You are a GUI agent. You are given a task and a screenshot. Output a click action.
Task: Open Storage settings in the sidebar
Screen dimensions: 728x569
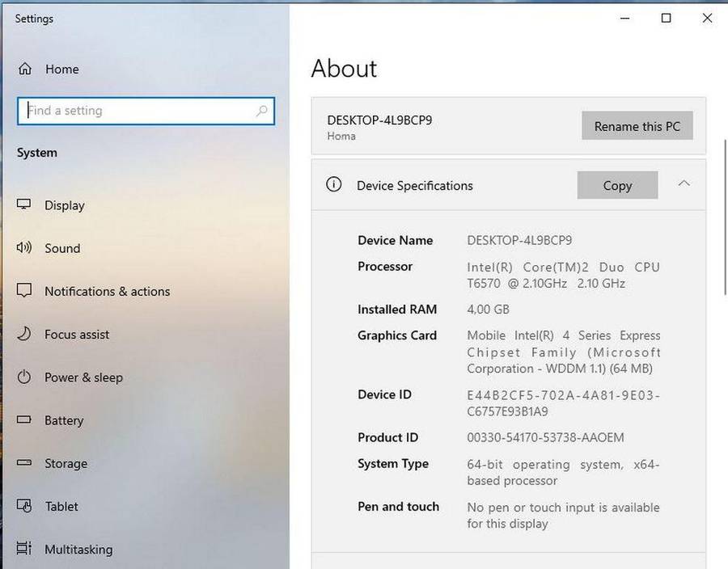point(65,463)
